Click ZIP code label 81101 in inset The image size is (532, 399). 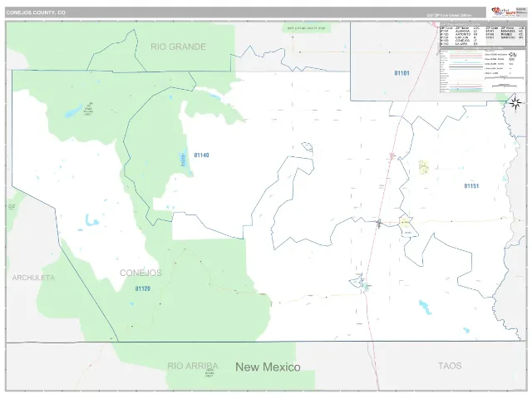pyautogui.click(x=401, y=73)
